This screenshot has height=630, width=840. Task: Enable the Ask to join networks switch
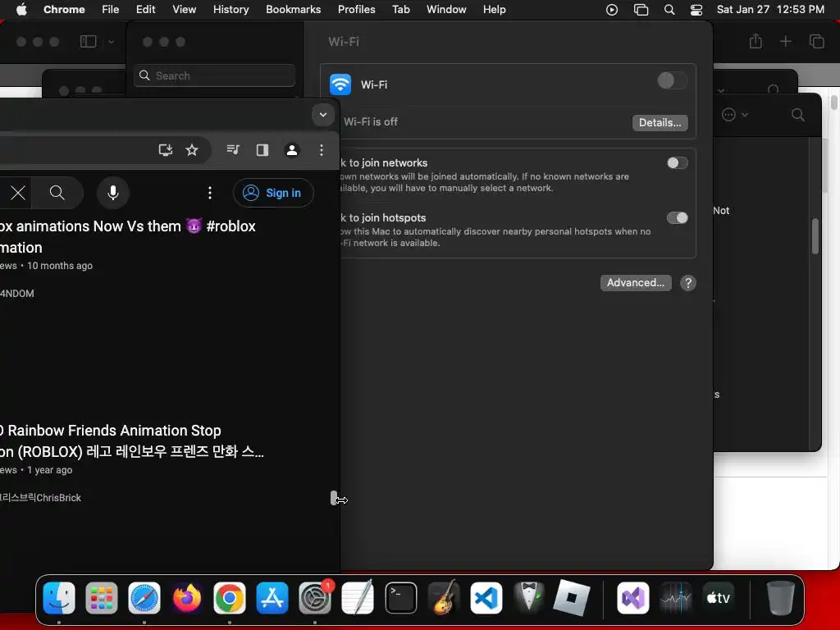[677, 163]
